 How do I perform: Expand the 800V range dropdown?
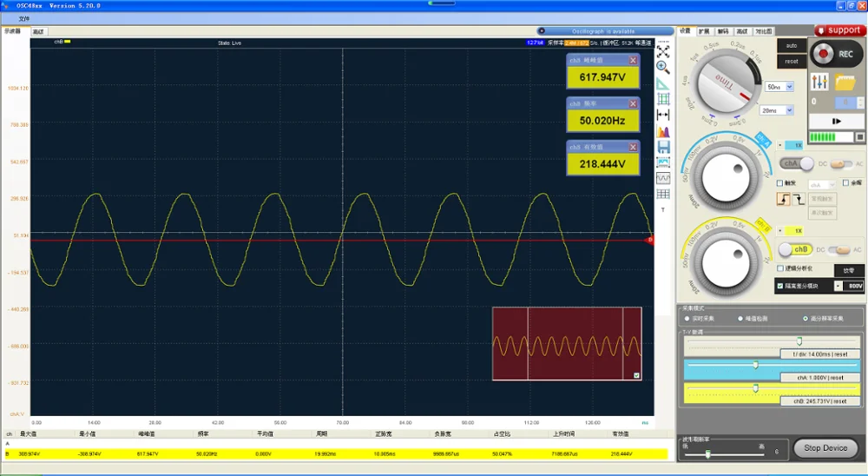[838, 286]
